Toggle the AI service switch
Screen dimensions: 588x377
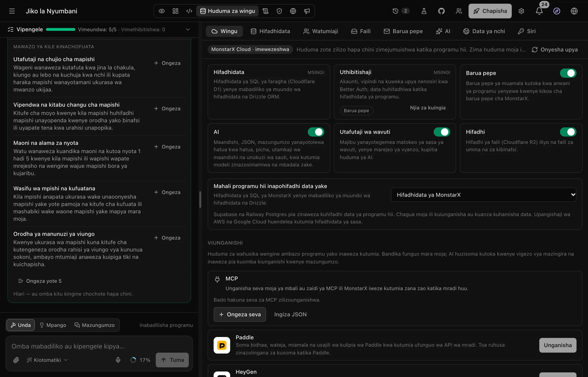[x=316, y=132]
